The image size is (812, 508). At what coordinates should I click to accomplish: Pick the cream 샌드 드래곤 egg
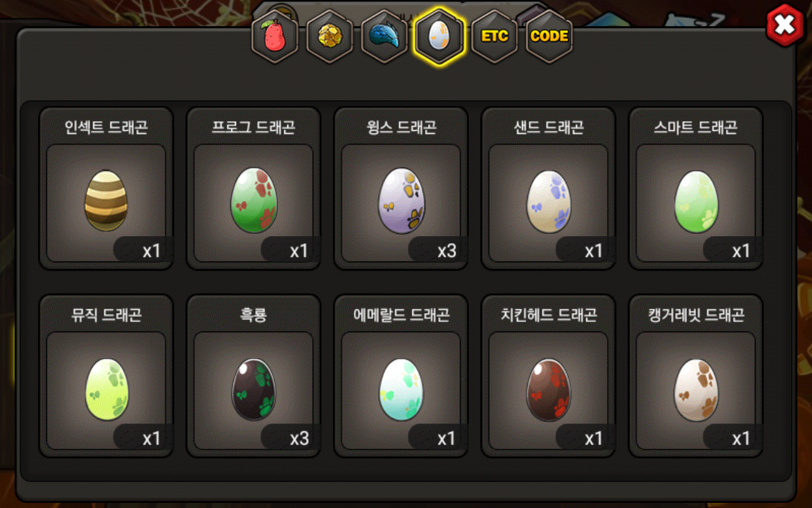coord(548,201)
